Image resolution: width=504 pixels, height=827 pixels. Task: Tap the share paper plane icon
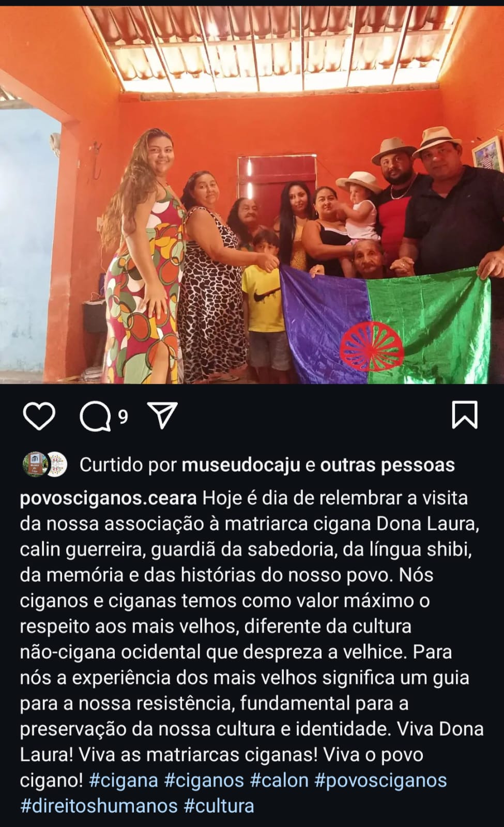163,415
